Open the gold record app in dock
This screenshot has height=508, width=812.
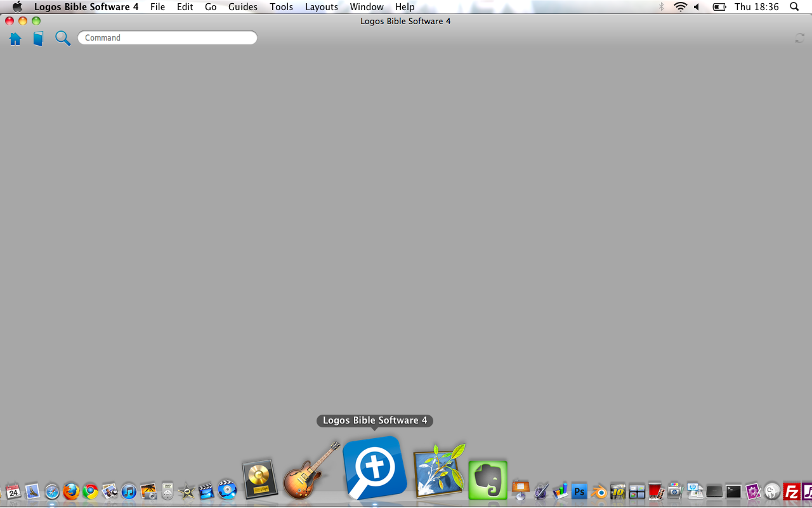260,479
